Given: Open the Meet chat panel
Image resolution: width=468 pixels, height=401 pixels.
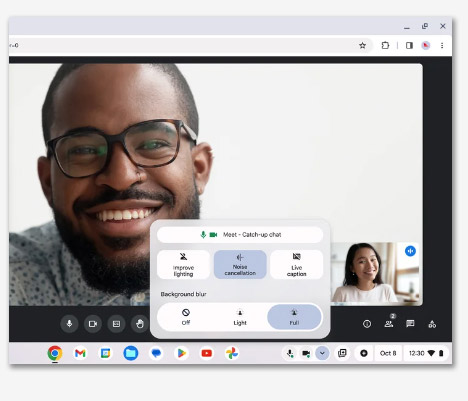Looking at the screenshot, I should 410,324.
